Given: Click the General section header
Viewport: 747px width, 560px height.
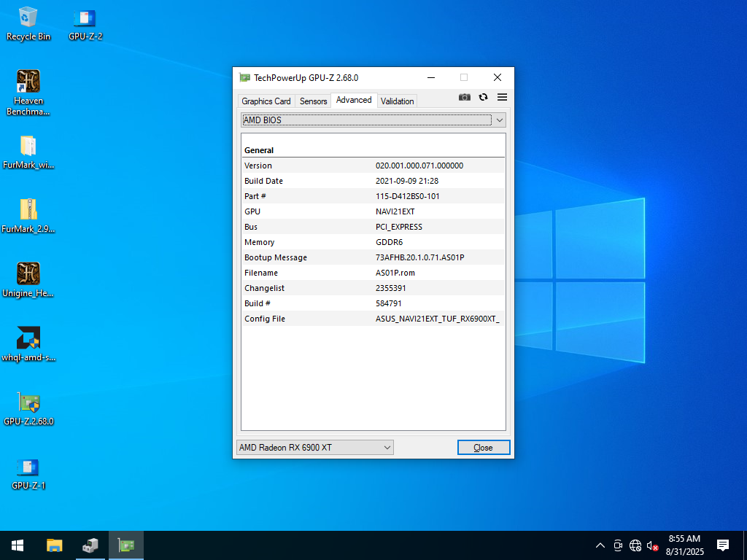Looking at the screenshot, I should point(259,150).
